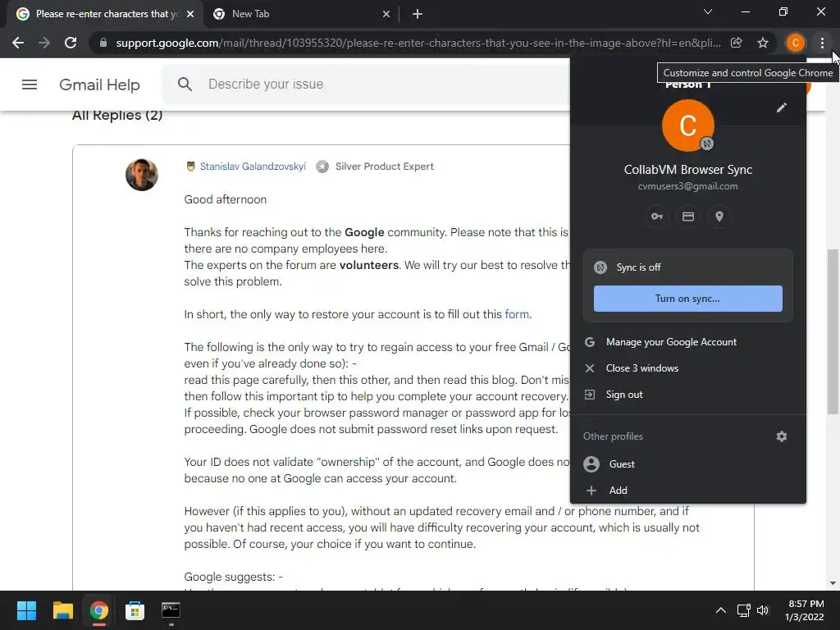The width and height of the screenshot is (840, 630).
Task: Open File Explorer from taskbar
Action: 62,610
